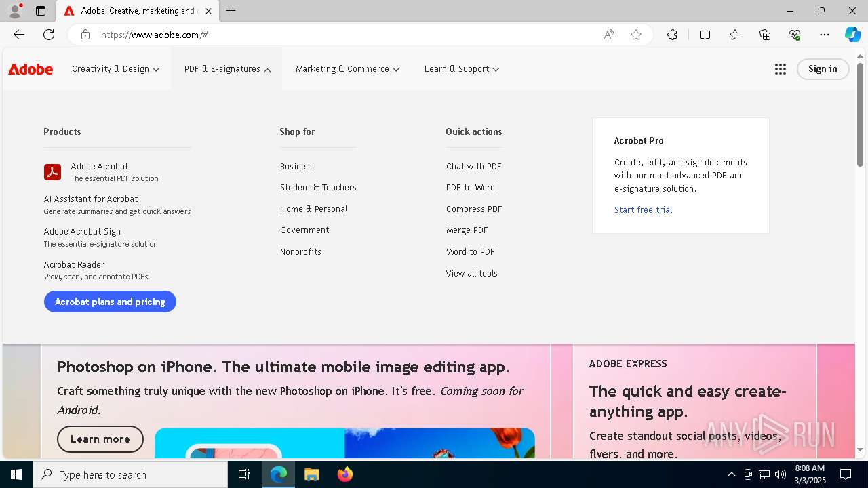The height and width of the screenshot is (488, 868).
Task: Open the Copilot sidebar icon
Action: (852, 35)
